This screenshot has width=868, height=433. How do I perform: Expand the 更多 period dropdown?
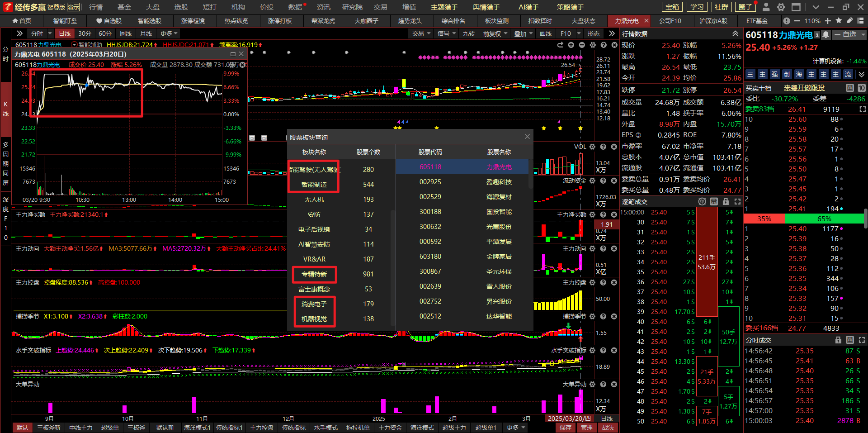coord(169,33)
